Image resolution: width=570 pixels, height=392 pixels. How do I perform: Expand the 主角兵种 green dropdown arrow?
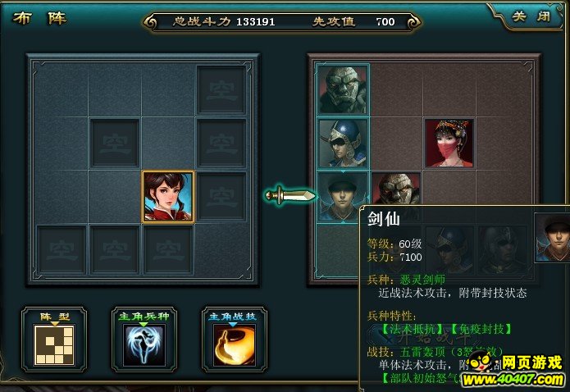click(144, 324)
